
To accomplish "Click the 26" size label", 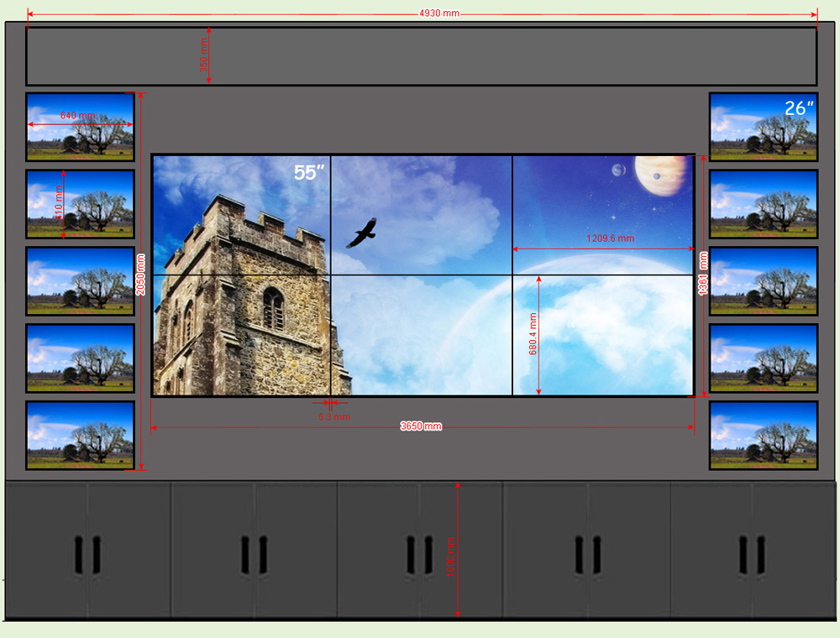I will point(799,108).
